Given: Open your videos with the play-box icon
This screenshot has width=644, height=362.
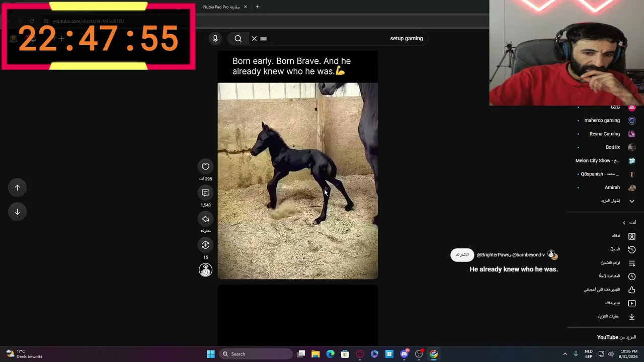Looking at the screenshot, I should pos(632,303).
